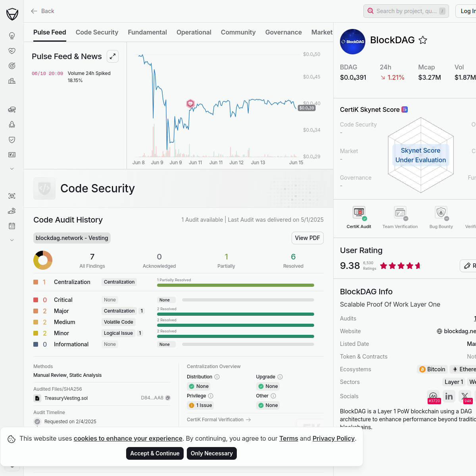Screen dimensions: 476x476
Task: Open the coins sidebar icon
Action: click(x=12, y=109)
